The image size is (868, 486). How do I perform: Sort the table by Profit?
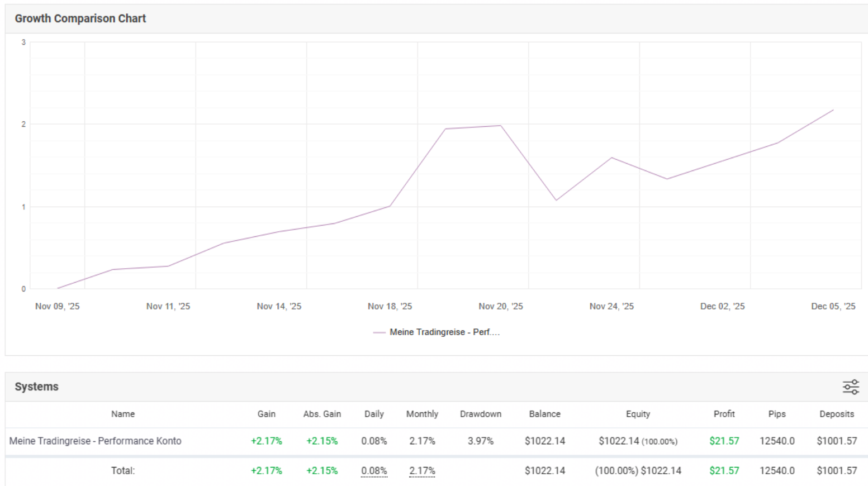pos(724,414)
